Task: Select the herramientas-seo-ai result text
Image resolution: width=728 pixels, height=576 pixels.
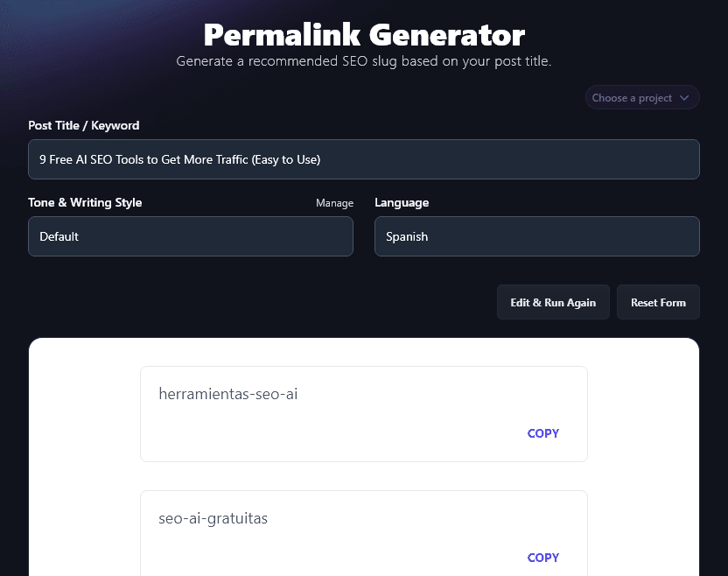Action: coord(228,394)
